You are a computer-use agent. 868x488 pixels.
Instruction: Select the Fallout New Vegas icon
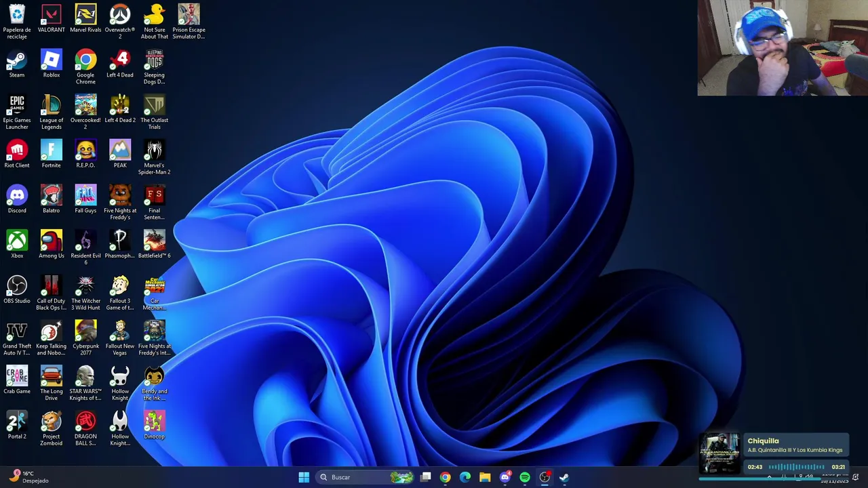tap(120, 338)
